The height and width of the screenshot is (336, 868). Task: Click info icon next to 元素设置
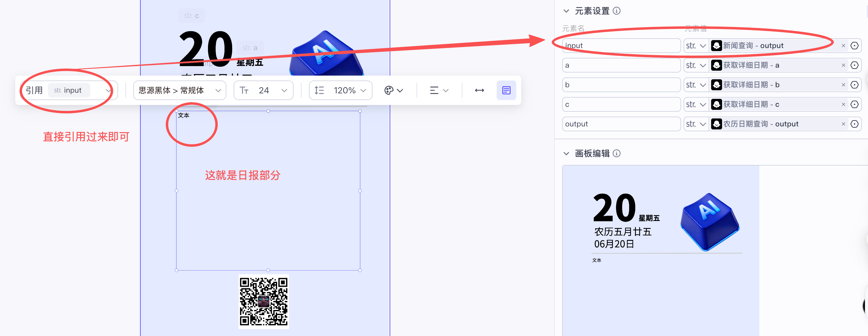pyautogui.click(x=616, y=11)
